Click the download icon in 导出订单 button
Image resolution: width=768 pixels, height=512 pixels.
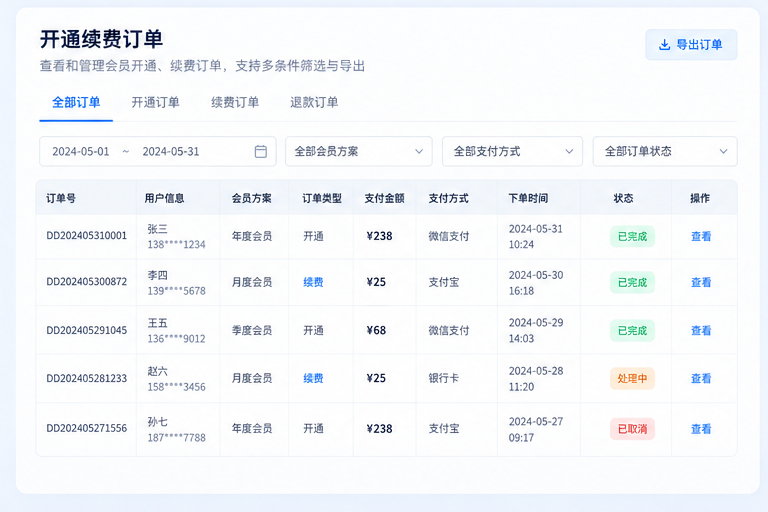point(664,45)
